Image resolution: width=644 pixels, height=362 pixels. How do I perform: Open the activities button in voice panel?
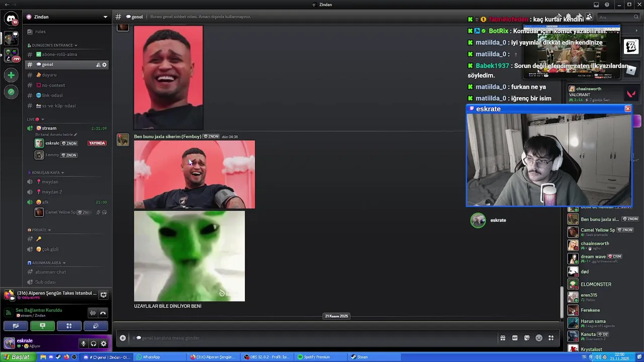click(69, 326)
